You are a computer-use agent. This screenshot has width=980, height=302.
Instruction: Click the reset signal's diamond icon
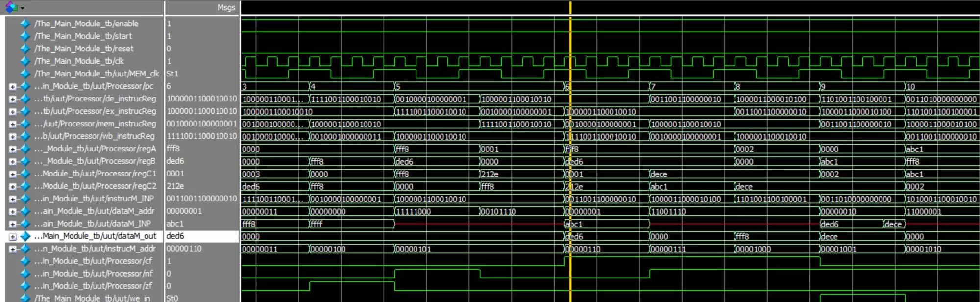point(25,49)
